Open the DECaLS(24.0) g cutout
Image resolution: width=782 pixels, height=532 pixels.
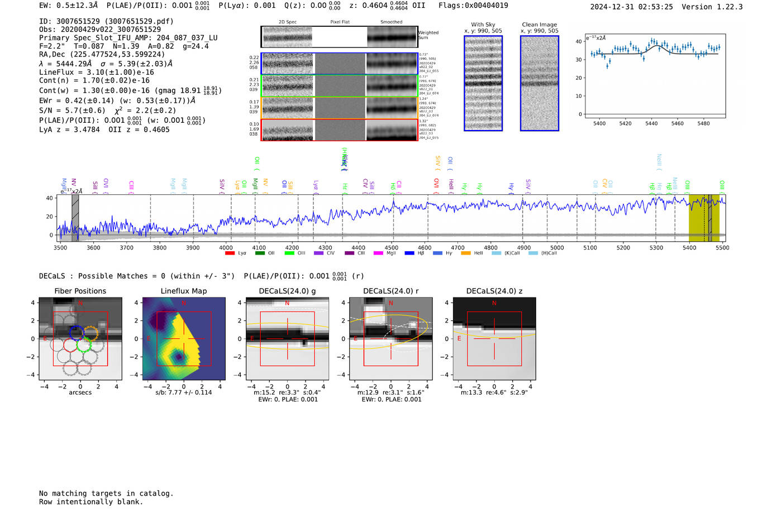(288, 339)
